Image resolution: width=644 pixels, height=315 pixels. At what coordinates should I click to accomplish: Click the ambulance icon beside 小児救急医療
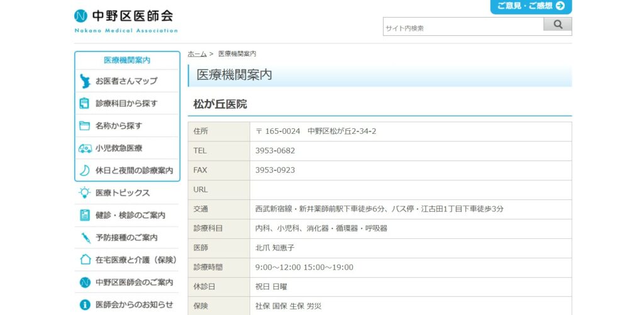tap(85, 148)
